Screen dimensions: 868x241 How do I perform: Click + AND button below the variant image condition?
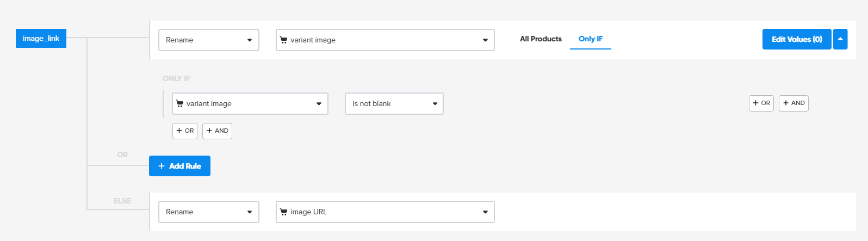pos(217,131)
